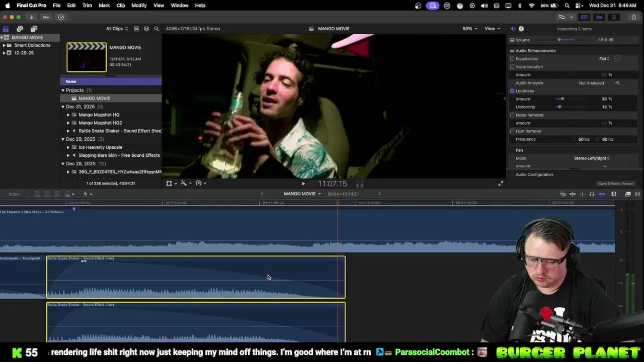The image size is (644, 362).
Task: Collapse the Projects group
Action: pyautogui.click(x=63, y=90)
